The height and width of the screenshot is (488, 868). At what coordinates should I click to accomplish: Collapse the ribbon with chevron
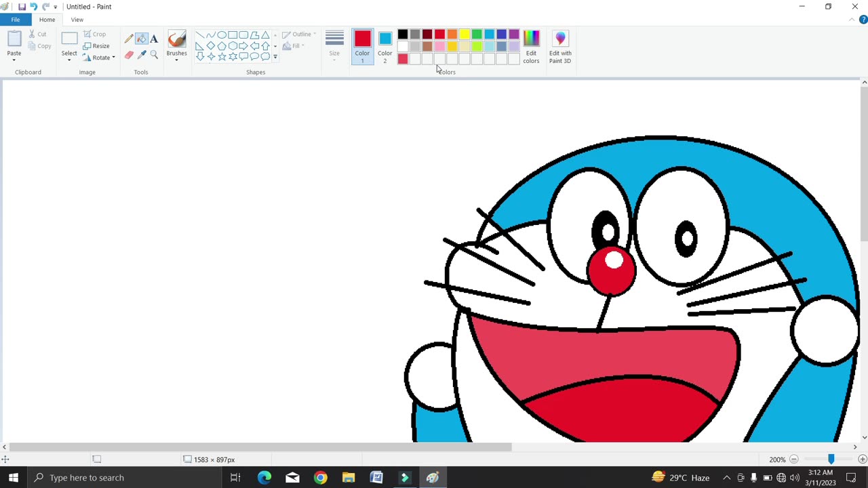pyautogui.click(x=852, y=20)
